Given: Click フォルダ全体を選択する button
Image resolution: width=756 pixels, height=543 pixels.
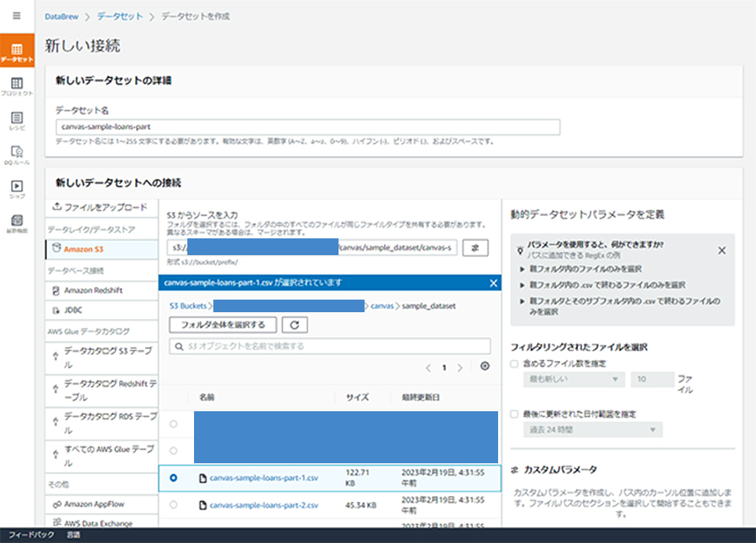Looking at the screenshot, I should click(223, 326).
